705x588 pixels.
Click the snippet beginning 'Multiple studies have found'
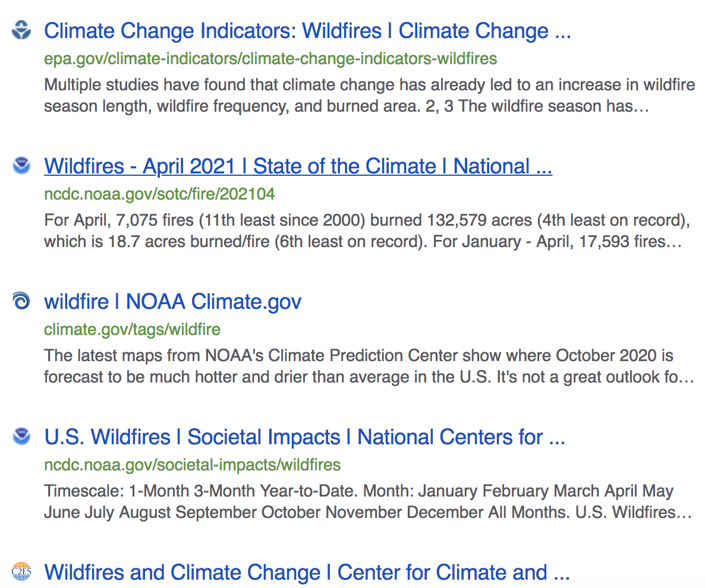[370, 95]
